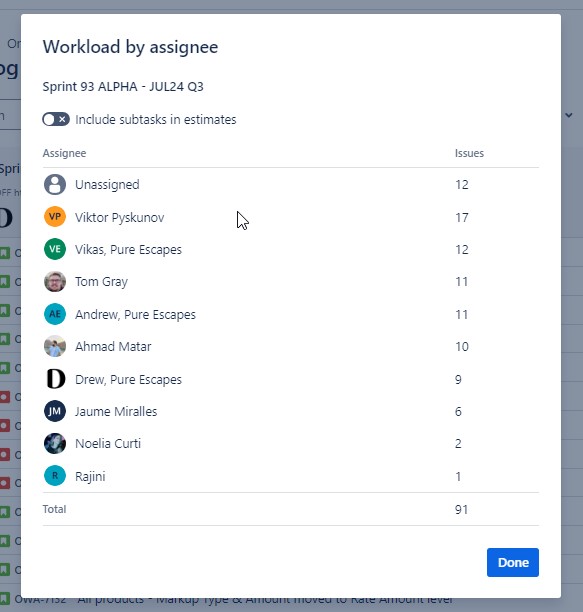Screen dimensions: 583x612
Task: Click the Sprint 93 ALPHA - JUL24 Q3 subtitle
Action: 123,86
